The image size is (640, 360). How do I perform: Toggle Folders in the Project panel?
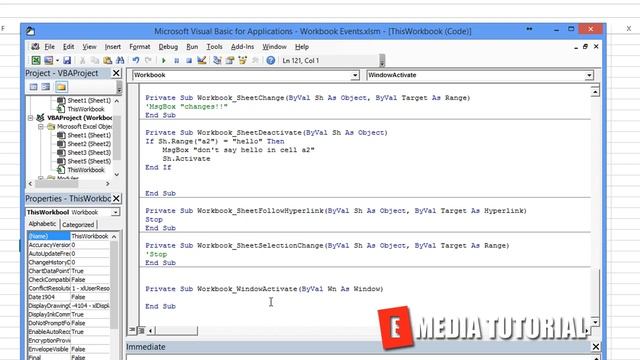point(61,87)
